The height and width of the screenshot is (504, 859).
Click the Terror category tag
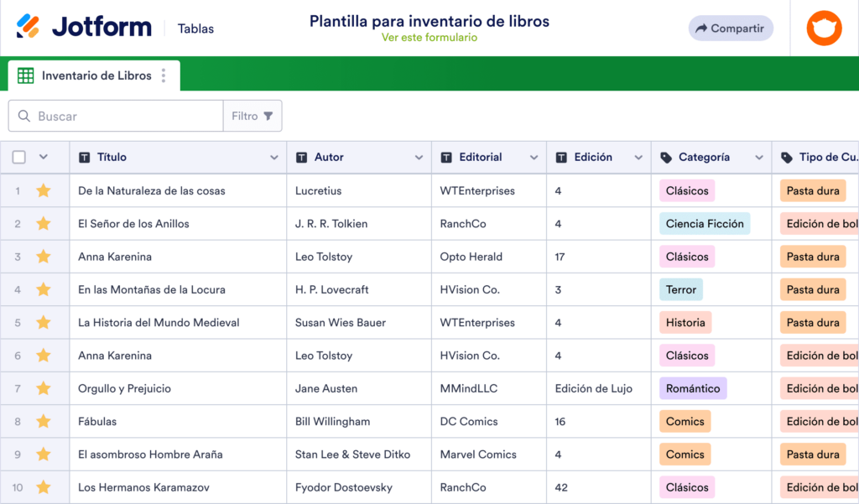(x=680, y=290)
